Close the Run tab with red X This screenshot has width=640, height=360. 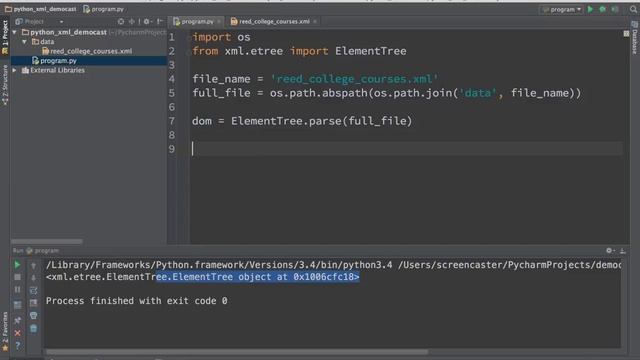pos(17,333)
